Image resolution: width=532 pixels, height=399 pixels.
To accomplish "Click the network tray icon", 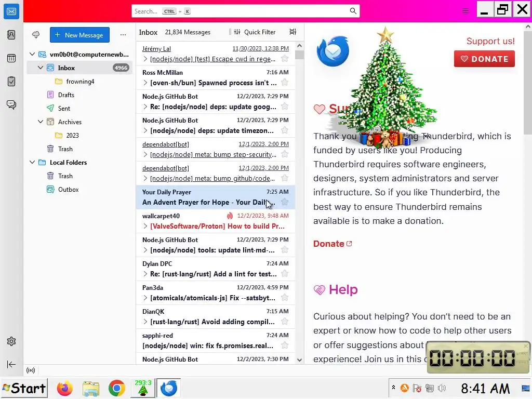I will (x=430, y=388).
